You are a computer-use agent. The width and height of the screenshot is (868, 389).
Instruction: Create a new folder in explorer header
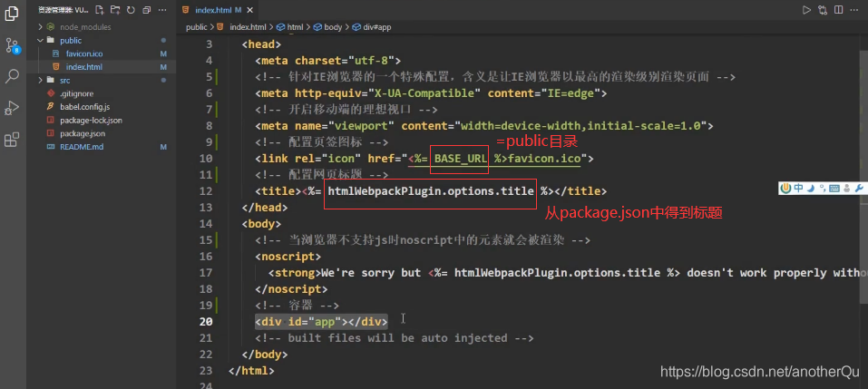tap(114, 10)
